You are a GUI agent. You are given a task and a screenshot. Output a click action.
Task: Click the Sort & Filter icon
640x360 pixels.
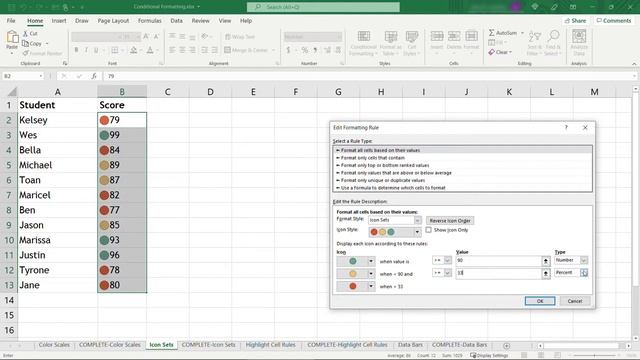(534, 37)
